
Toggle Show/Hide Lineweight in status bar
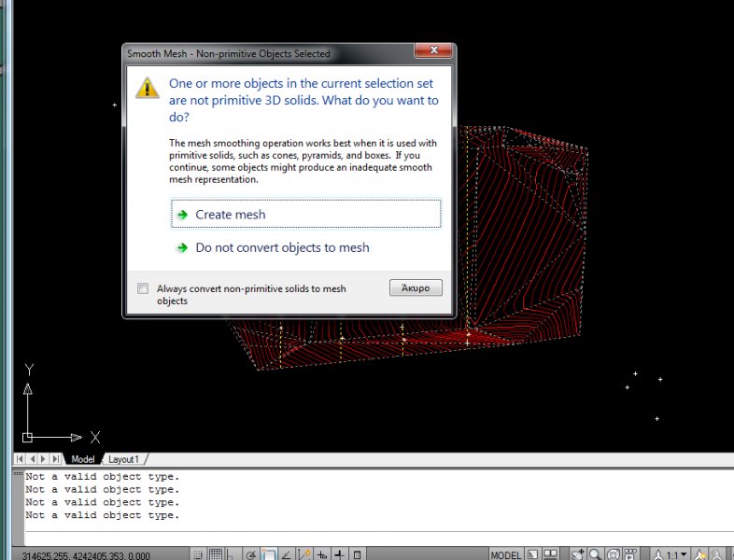pos(340,554)
